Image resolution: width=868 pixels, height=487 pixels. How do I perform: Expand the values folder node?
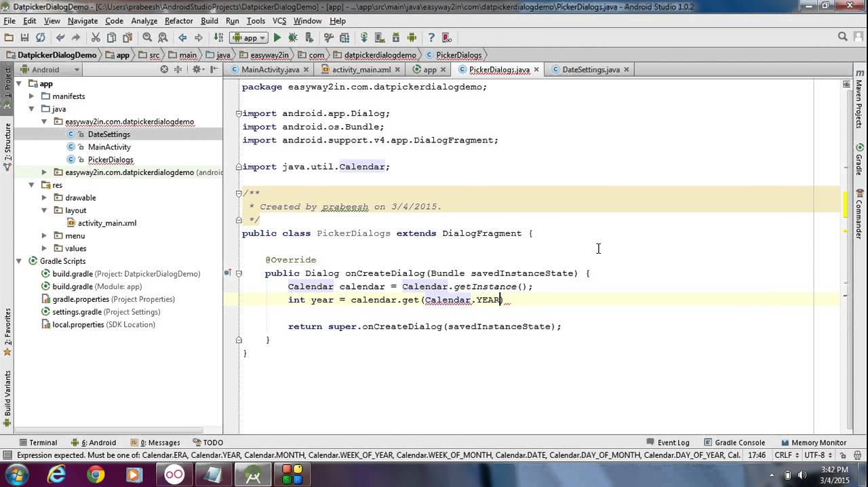(44, 248)
